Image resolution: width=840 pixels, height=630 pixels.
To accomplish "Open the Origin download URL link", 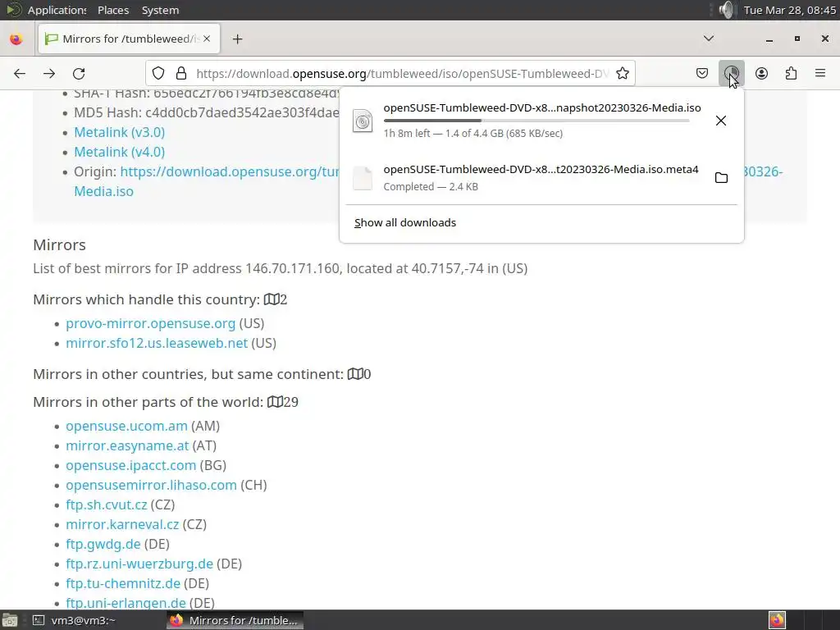I will [230, 172].
